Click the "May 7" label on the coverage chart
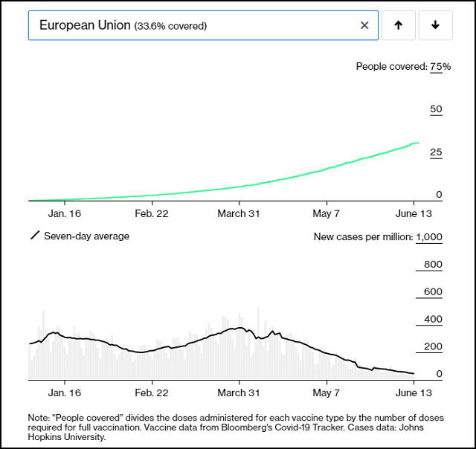Image resolution: width=476 pixels, height=449 pixels. pos(326,213)
